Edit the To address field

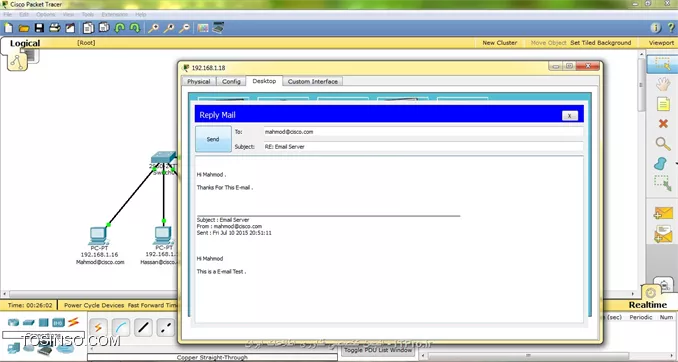click(423, 132)
